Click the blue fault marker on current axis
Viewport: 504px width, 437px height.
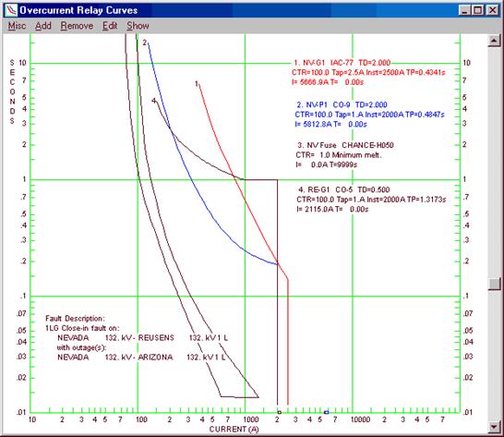(327, 412)
